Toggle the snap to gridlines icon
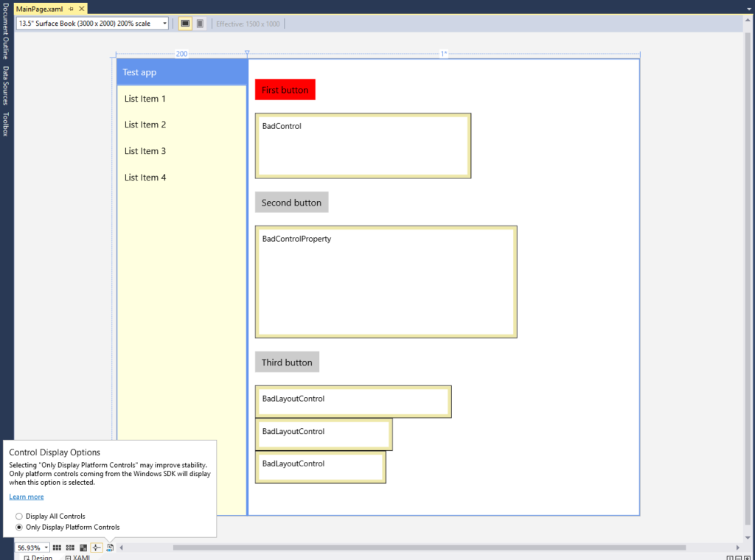 [x=70, y=547]
